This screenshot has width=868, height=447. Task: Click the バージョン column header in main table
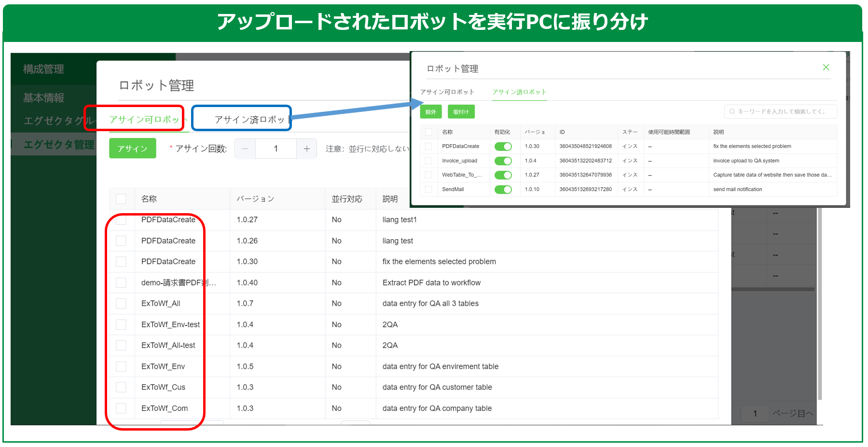256,199
